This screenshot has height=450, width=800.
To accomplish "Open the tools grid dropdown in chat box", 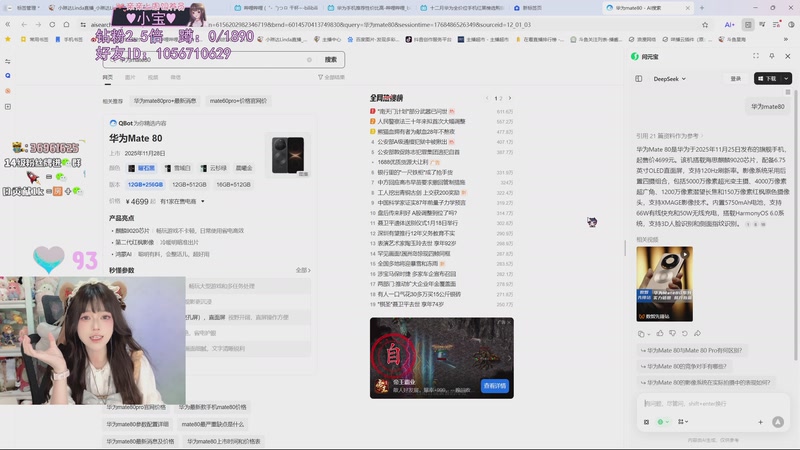I will [x=683, y=422].
